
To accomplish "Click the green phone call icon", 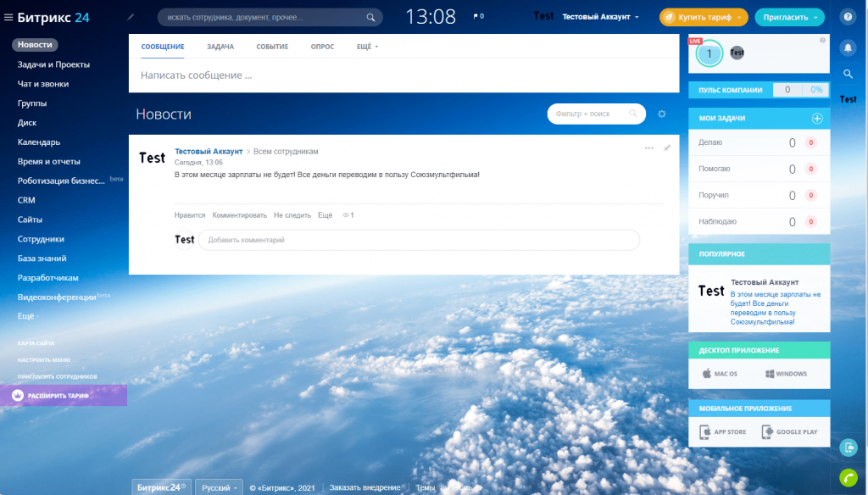I will point(848,477).
